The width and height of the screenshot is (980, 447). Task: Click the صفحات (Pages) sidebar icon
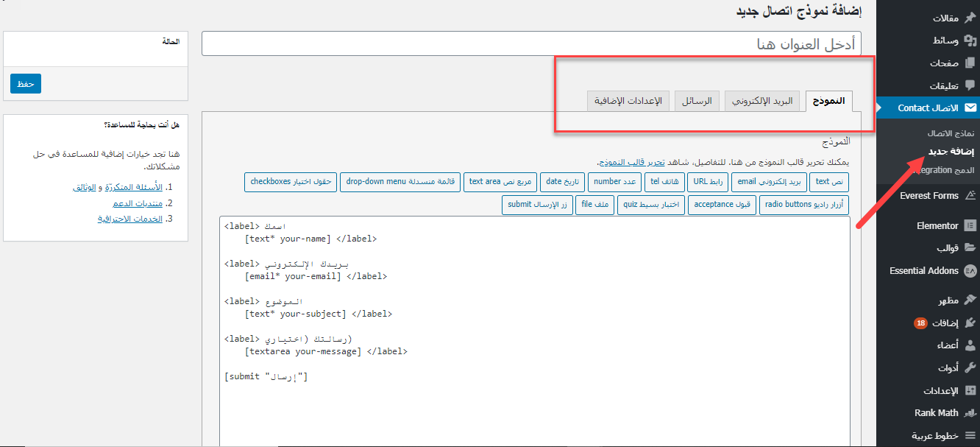coord(970,63)
